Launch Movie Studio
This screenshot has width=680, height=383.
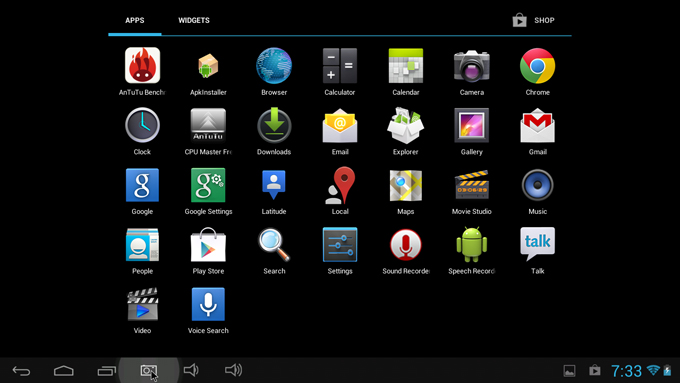(x=472, y=185)
